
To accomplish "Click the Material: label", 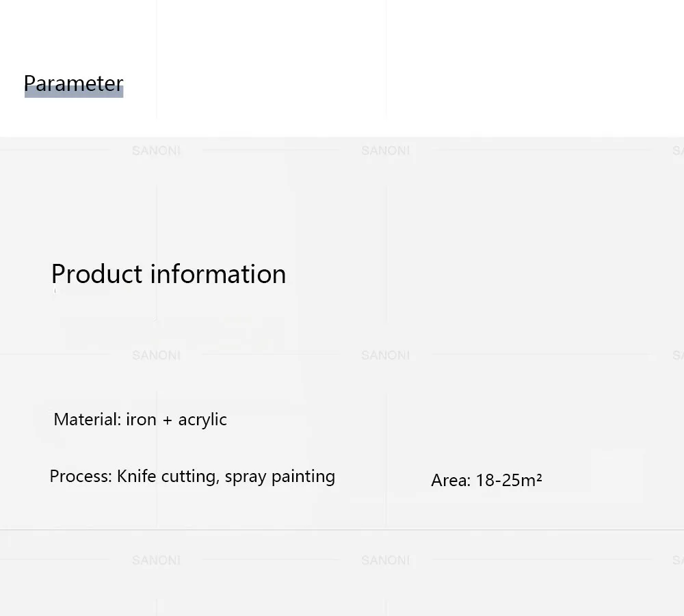I will 88,419.
